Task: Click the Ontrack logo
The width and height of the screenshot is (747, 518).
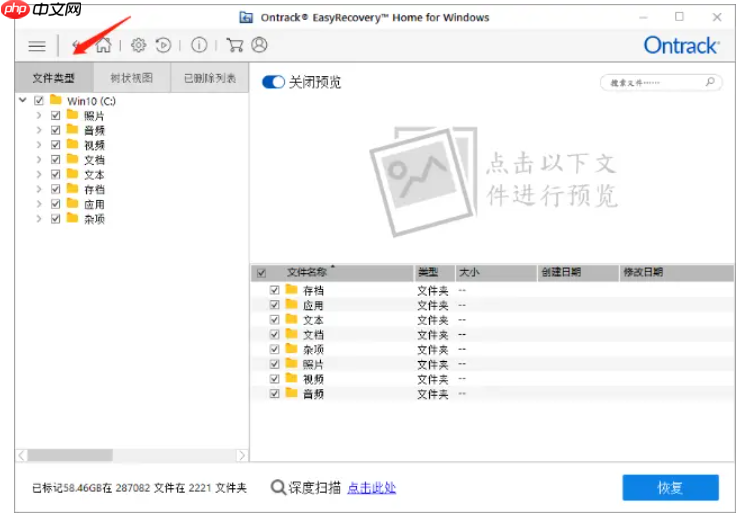Action: [682, 46]
